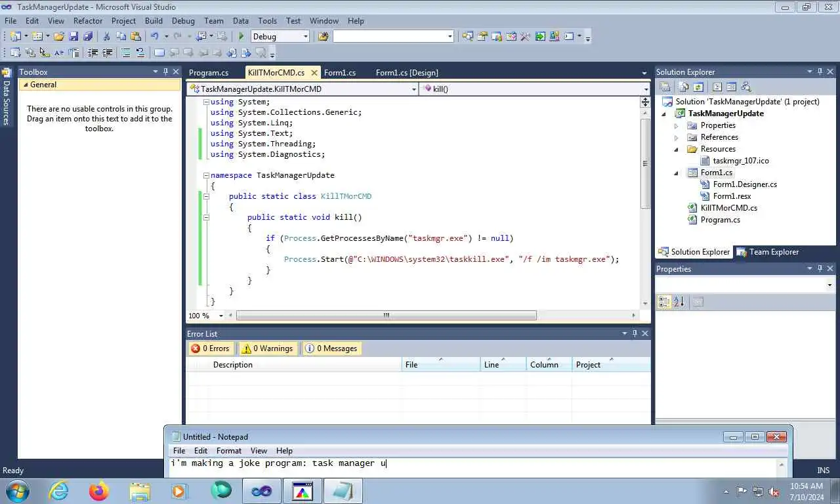840x504 pixels.
Task: Click the New Project toolbar icon
Action: click(15, 37)
